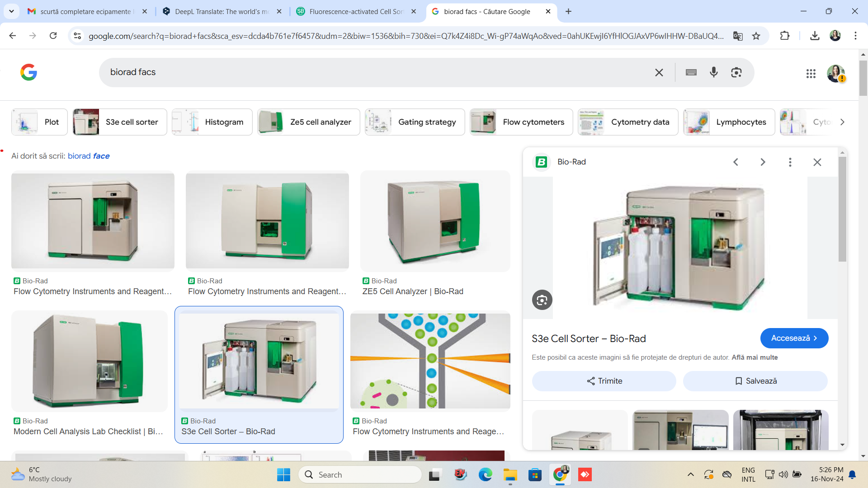The image size is (868, 488).
Task: Click the translate page icon
Action: point(738,36)
